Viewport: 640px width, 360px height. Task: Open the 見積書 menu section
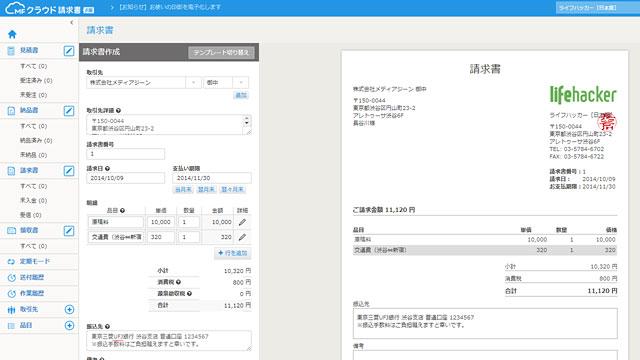click(x=29, y=51)
